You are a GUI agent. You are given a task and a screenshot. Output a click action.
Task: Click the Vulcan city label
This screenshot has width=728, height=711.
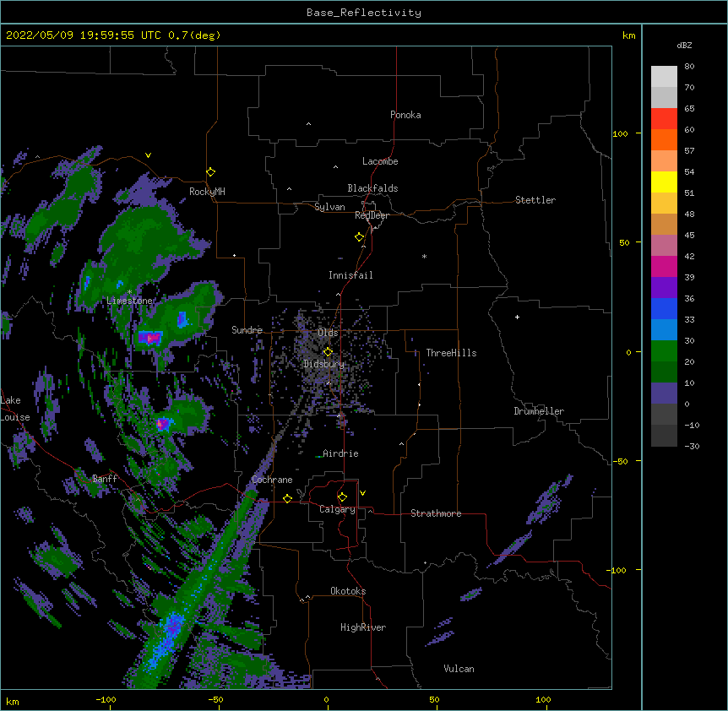459,669
